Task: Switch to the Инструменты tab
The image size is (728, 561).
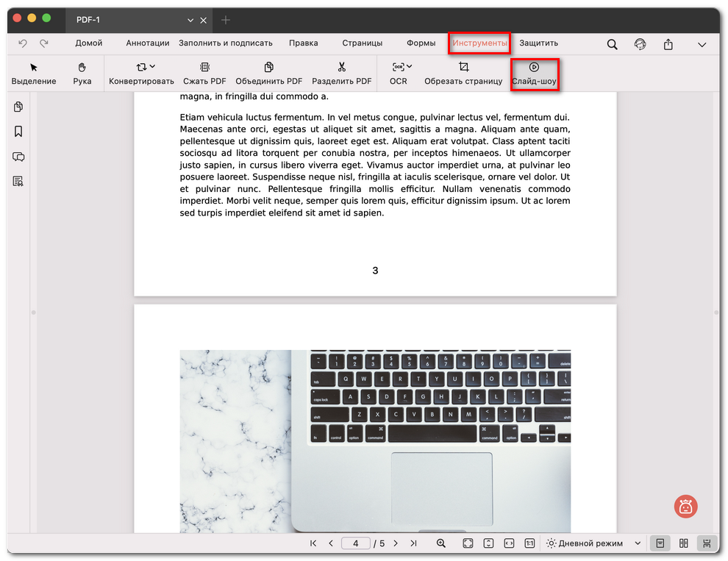Action: (x=479, y=43)
